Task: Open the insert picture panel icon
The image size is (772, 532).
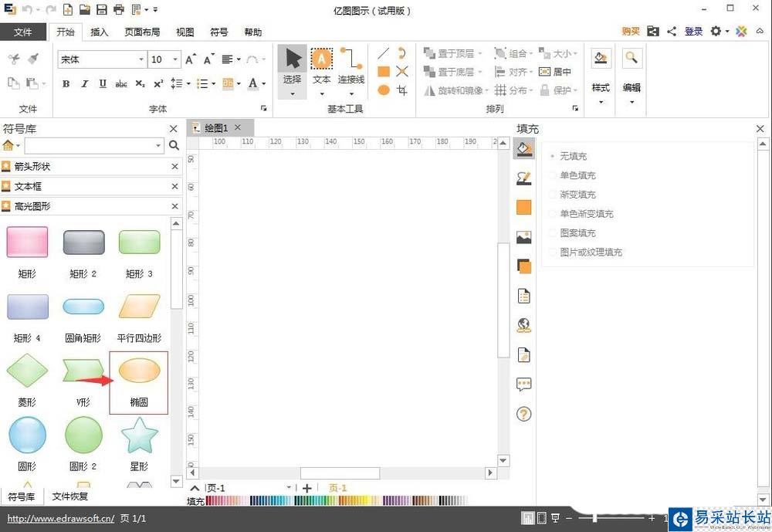Action: (x=524, y=237)
